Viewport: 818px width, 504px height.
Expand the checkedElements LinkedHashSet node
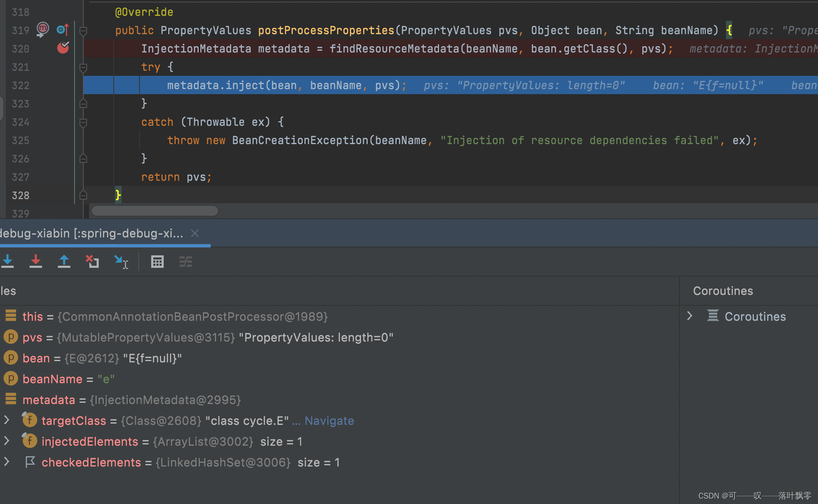coord(7,462)
